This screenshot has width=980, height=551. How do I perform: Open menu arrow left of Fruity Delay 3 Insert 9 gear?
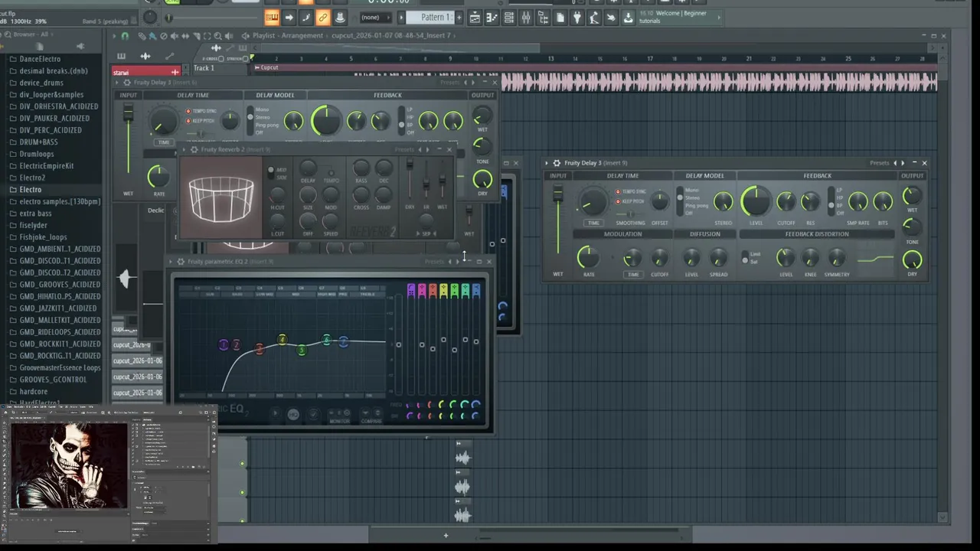coord(547,163)
